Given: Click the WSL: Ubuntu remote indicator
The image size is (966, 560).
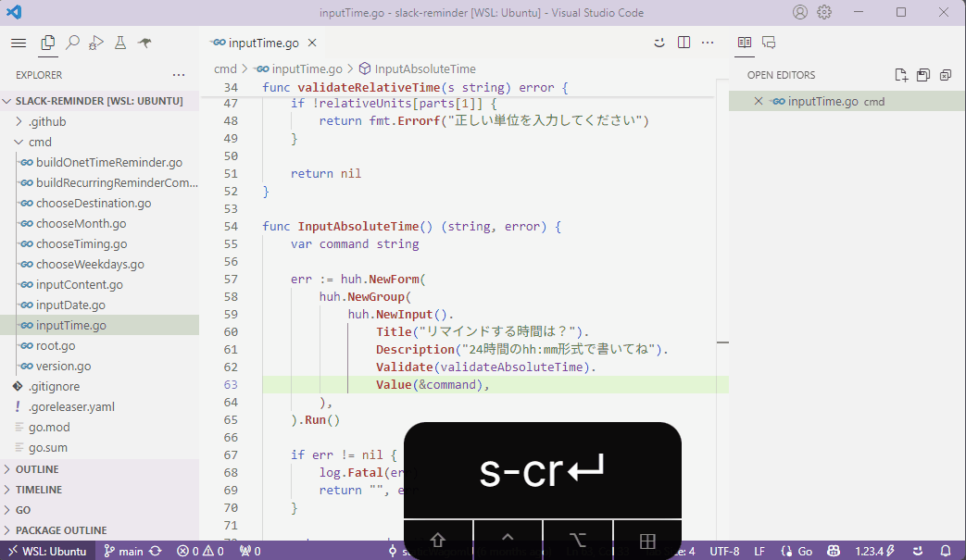Looking at the screenshot, I should [x=47, y=551].
